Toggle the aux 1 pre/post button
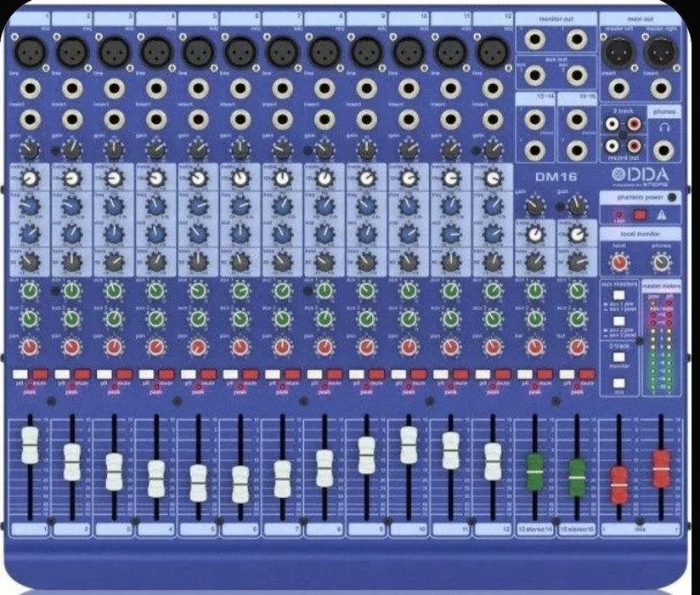Viewport: 700px width, 595px height. (618, 295)
